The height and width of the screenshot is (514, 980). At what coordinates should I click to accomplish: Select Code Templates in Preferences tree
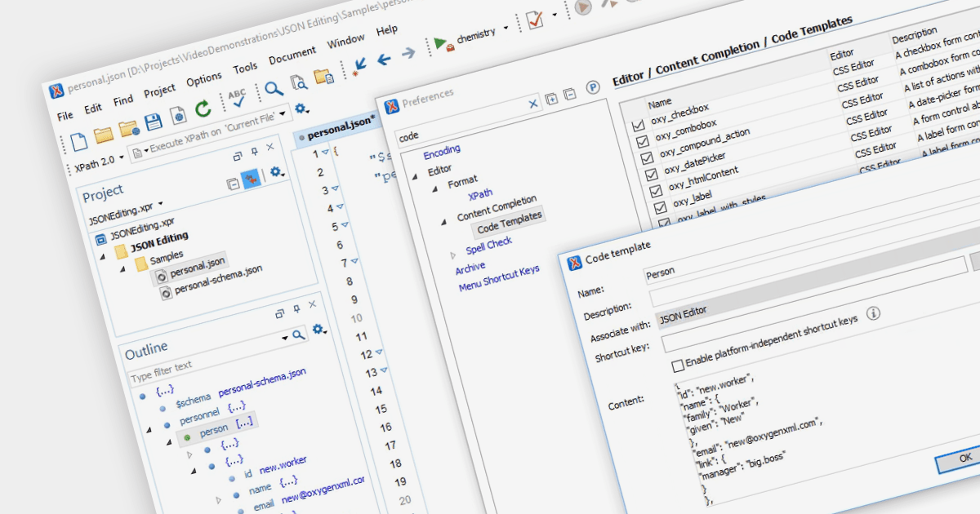509,223
